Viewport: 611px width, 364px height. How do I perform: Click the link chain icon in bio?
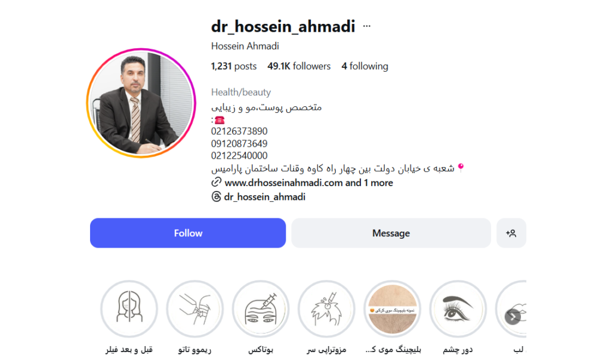216,182
